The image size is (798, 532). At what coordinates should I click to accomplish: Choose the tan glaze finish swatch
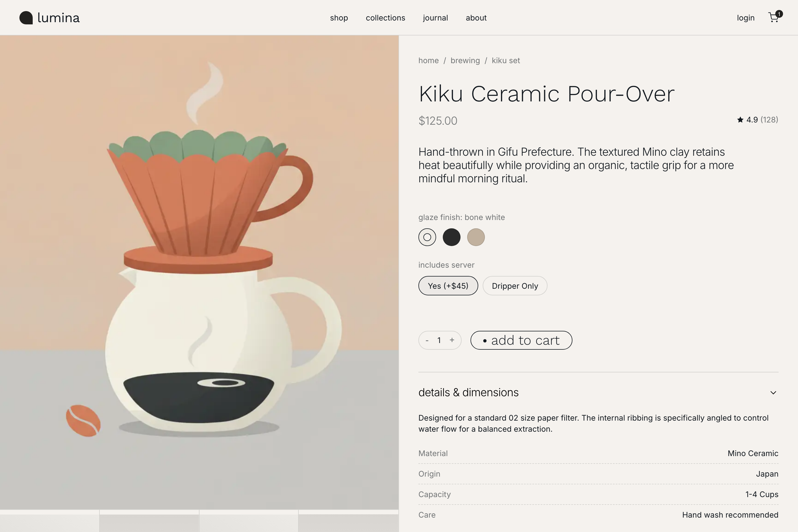(476, 237)
